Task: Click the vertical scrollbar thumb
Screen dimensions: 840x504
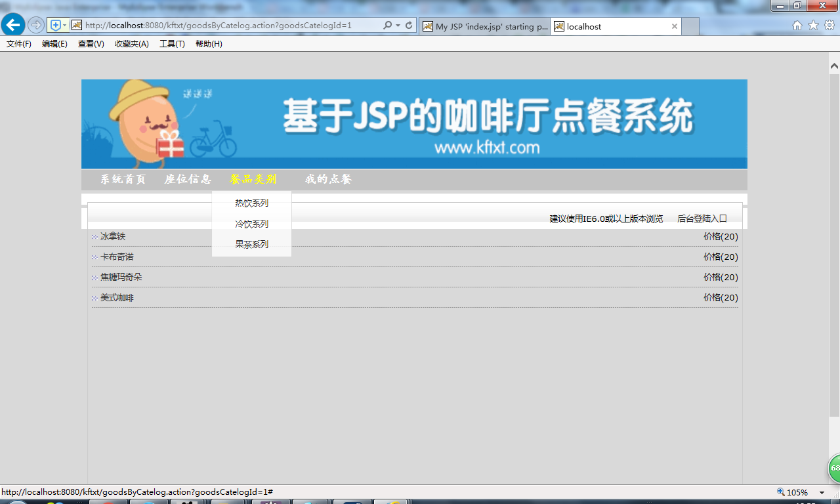Action: click(x=834, y=244)
